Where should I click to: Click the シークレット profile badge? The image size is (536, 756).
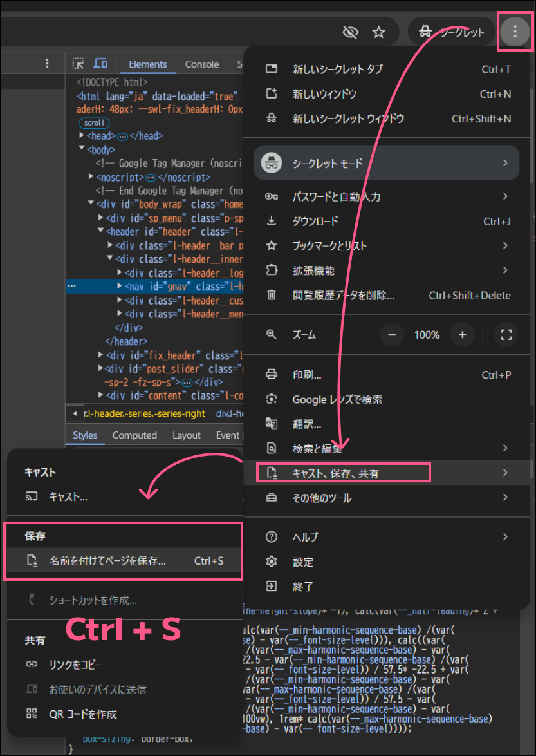pyautogui.click(x=451, y=30)
